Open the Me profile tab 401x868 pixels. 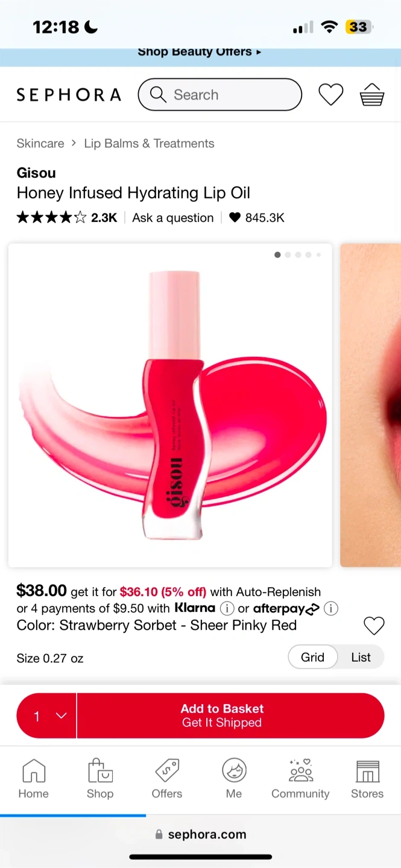[x=234, y=779]
